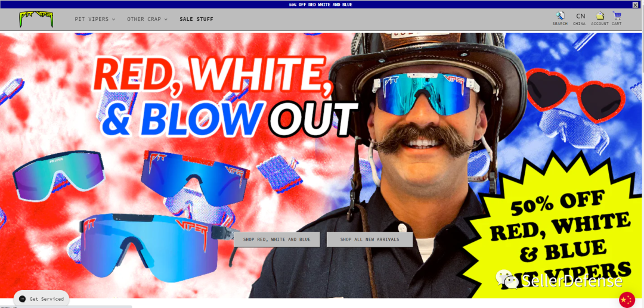Image resolution: width=644 pixels, height=308 pixels.
Task: Click Shop Red, White and Blue button
Action: click(x=277, y=239)
